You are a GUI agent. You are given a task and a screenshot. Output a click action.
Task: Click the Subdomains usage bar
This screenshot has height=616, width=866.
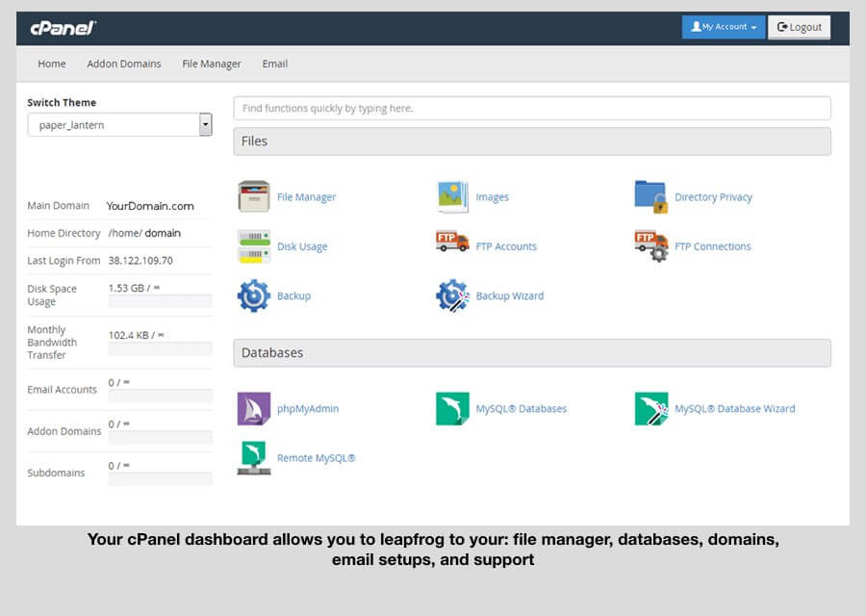coord(160,479)
